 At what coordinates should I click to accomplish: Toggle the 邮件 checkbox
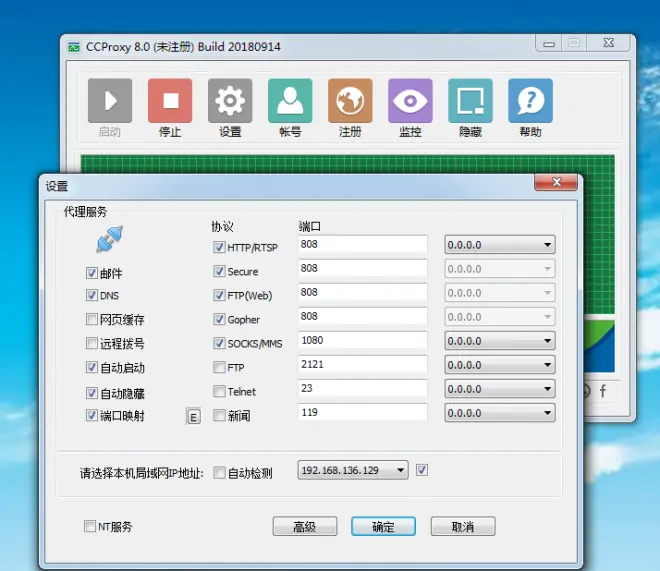(92, 273)
